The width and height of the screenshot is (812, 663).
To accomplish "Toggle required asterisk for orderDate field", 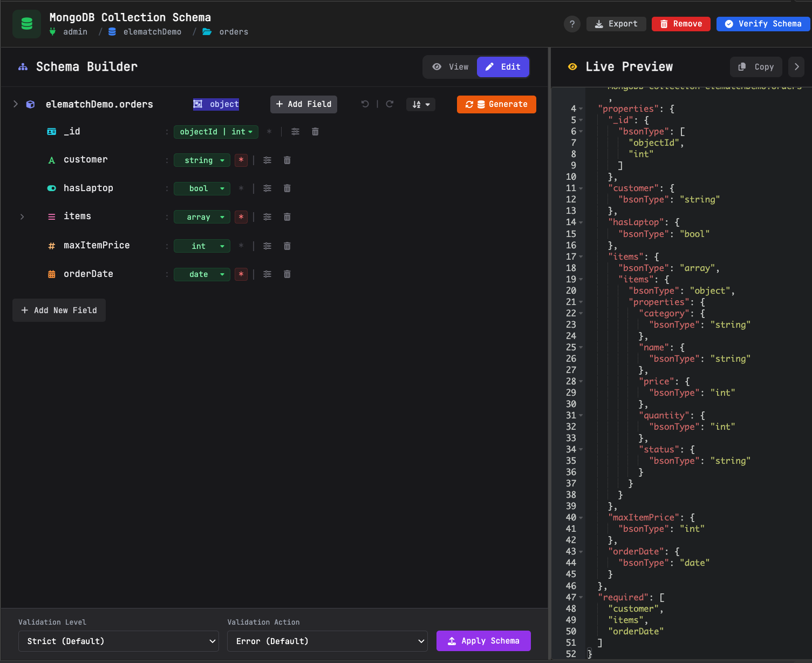I will (x=241, y=274).
